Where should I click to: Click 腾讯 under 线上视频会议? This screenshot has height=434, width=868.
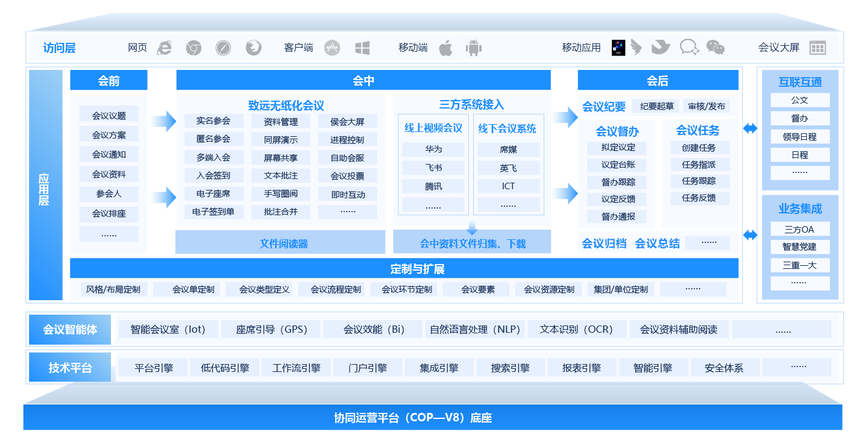coord(433,186)
